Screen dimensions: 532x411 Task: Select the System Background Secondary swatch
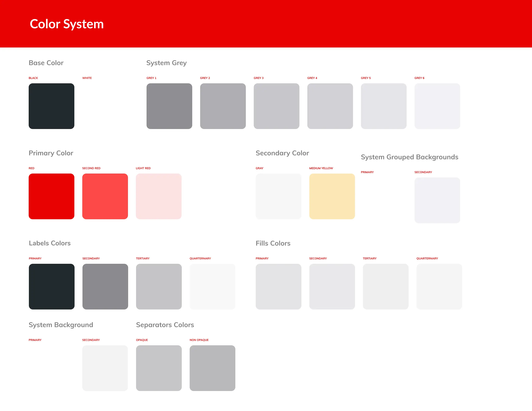(x=105, y=368)
